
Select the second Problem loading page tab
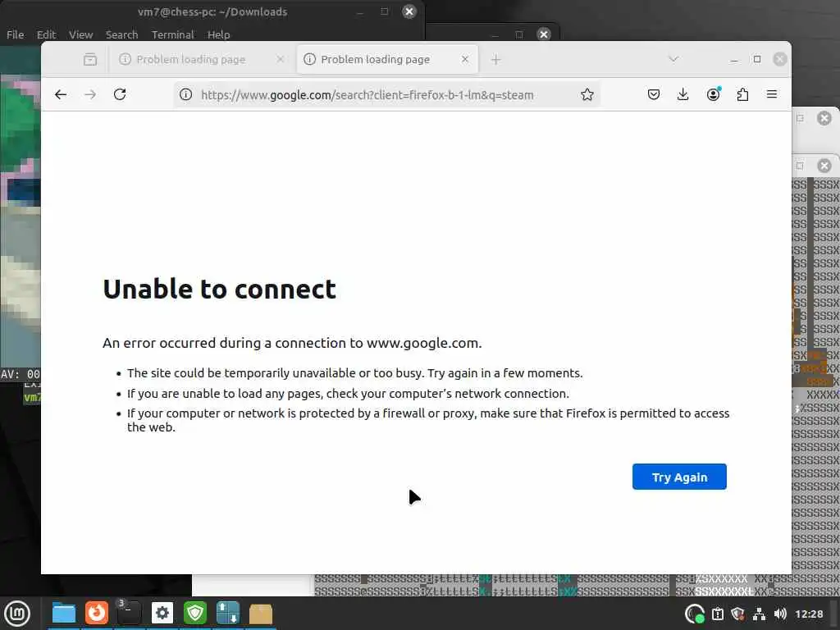point(387,59)
